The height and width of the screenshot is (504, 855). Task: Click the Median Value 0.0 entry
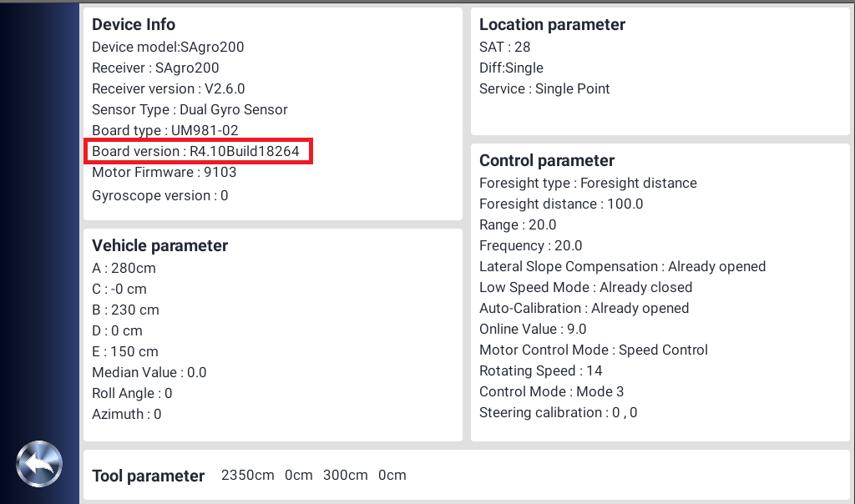click(x=149, y=373)
